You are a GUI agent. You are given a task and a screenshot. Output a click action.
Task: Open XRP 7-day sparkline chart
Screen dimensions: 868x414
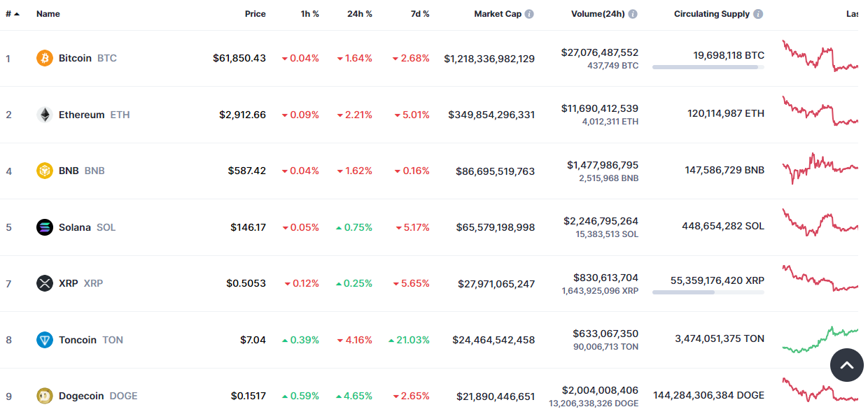coord(820,278)
